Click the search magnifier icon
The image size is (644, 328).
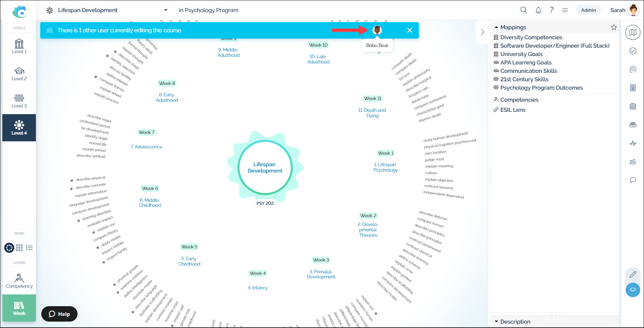pos(524,10)
